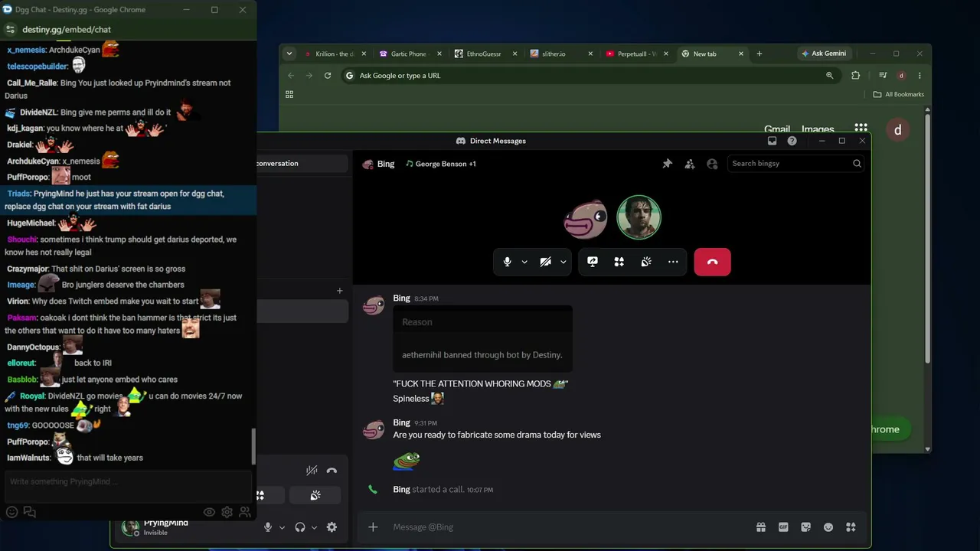Click the Ask Google or type a URL bar
980x551 pixels.
(590, 76)
